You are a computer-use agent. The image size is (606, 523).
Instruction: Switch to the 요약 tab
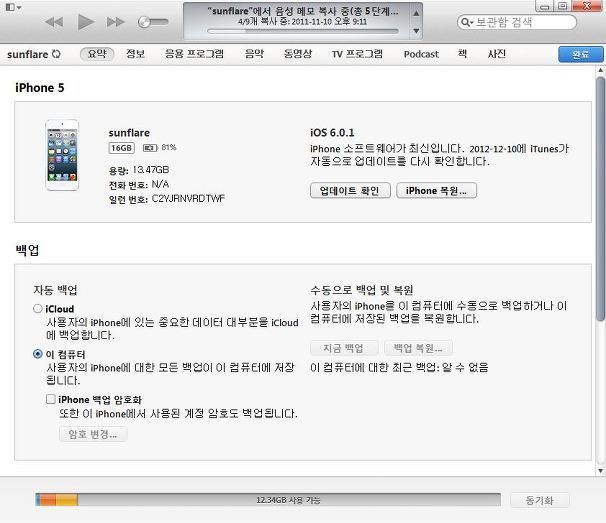coord(97,54)
